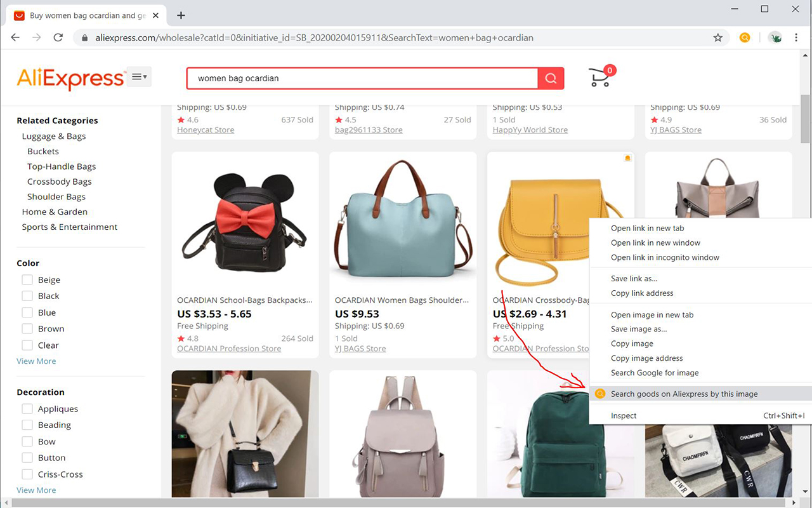Check the Clear color filter
This screenshot has width=812, height=508.
click(x=27, y=345)
